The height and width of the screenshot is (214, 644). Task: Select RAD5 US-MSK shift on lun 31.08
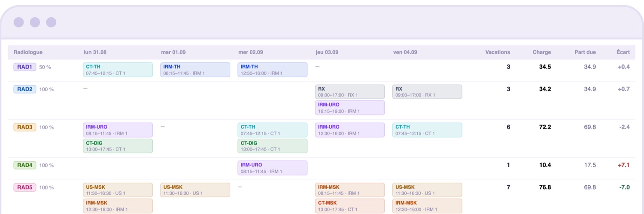tap(118, 190)
